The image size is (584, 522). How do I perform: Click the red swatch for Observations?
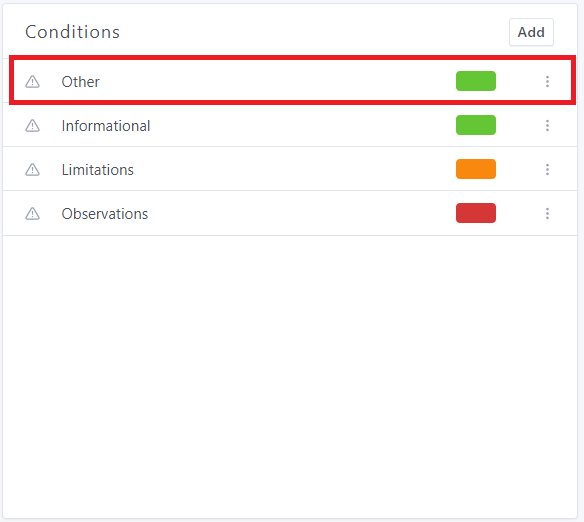(x=476, y=213)
